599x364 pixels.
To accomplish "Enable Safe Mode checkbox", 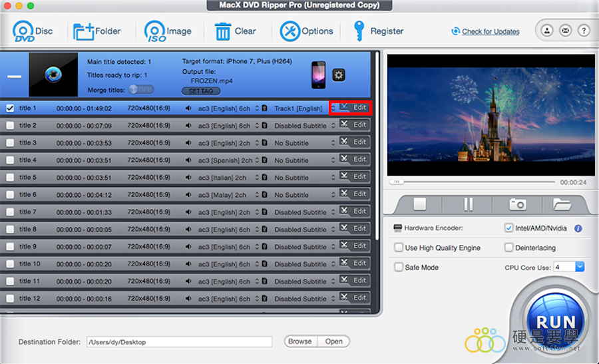I will click(x=399, y=267).
